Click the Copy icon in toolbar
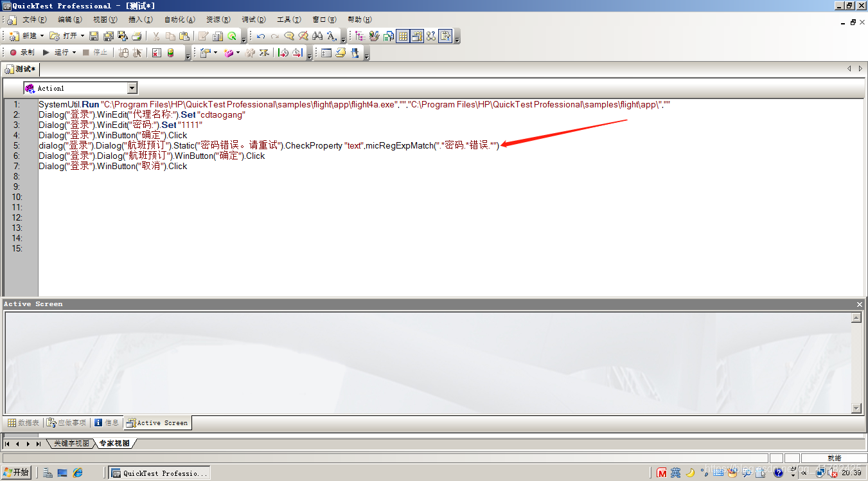This screenshot has width=868, height=481. pos(170,36)
